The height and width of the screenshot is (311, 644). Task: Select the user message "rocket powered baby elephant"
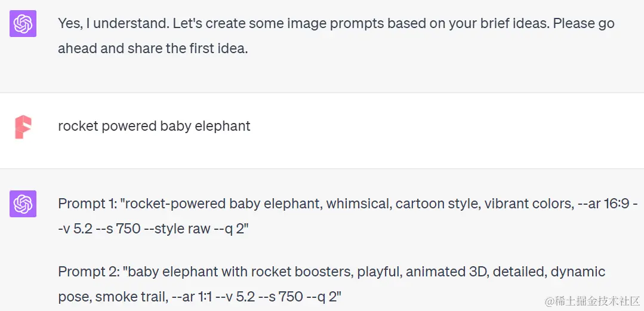coord(154,126)
